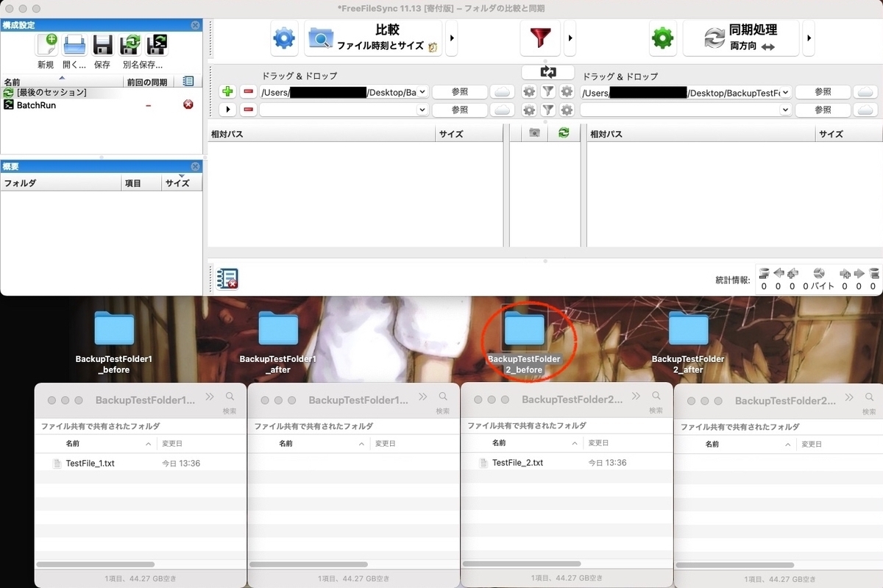The height and width of the screenshot is (588, 883).
Task: Click red icon on BatchRun row
Action: click(x=188, y=105)
